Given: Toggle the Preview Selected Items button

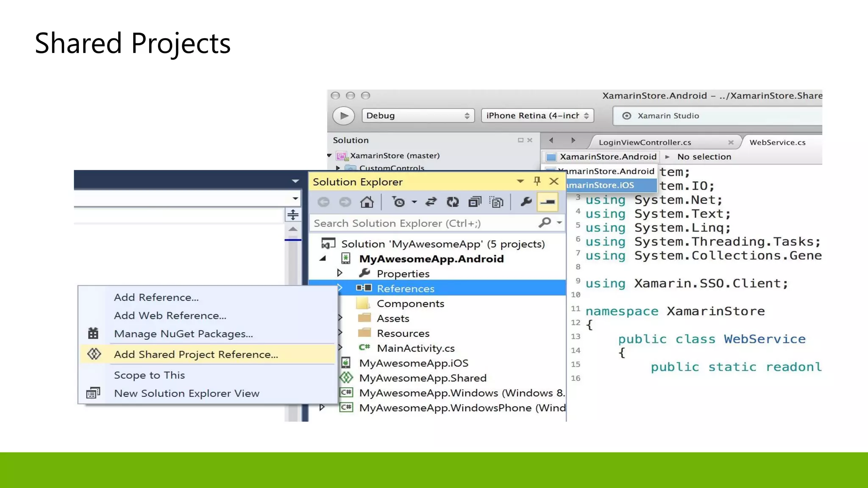Looking at the screenshot, I should pos(548,202).
